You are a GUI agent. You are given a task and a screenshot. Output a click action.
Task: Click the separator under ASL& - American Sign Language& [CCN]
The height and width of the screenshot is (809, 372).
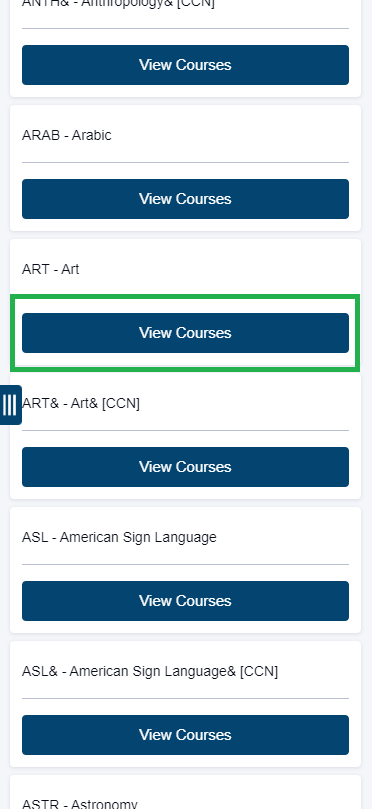(185, 699)
